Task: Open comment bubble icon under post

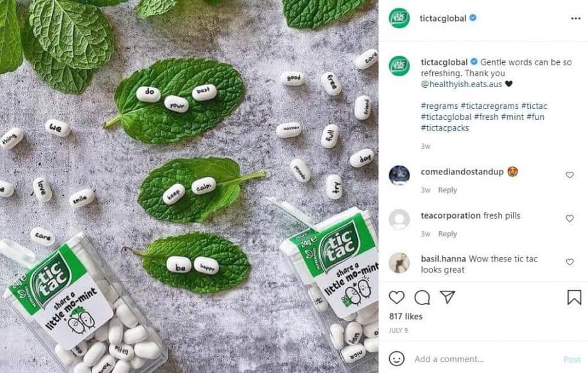Action: (422, 297)
